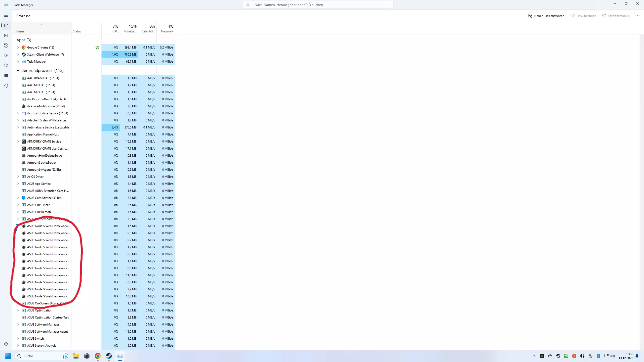
Task: Click the Bing chat button in taskbar search
Action: coord(65,356)
